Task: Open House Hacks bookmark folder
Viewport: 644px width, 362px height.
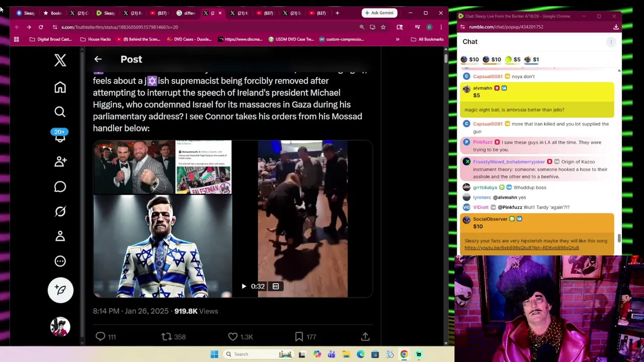Action: [96, 39]
